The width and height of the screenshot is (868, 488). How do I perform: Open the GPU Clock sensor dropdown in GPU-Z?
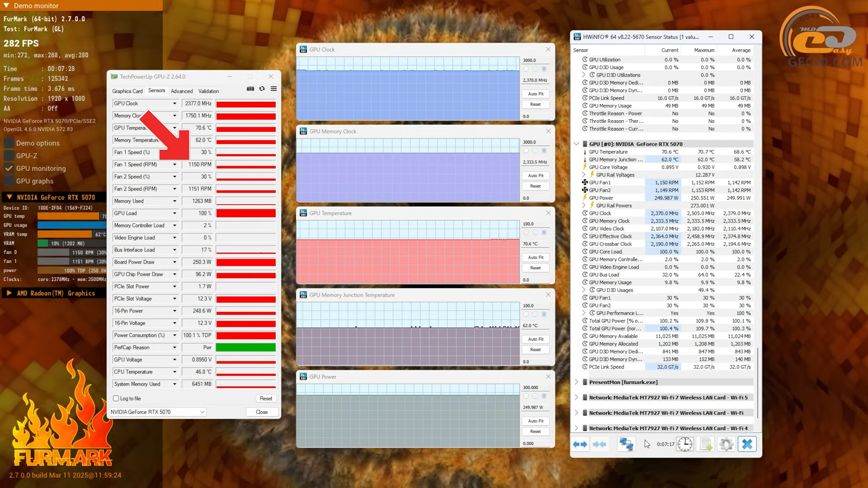click(175, 103)
